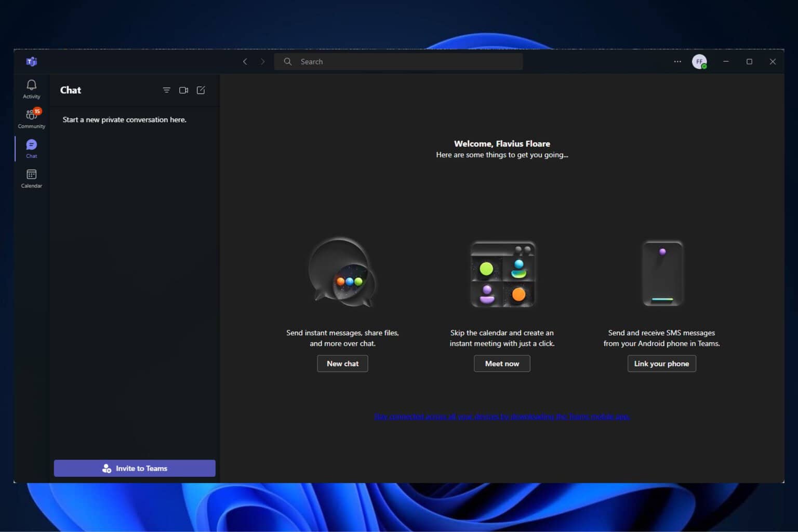Viewport: 798px width, 532px height.
Task: Click the meeting grid illustration
Action: coord(502,274)
